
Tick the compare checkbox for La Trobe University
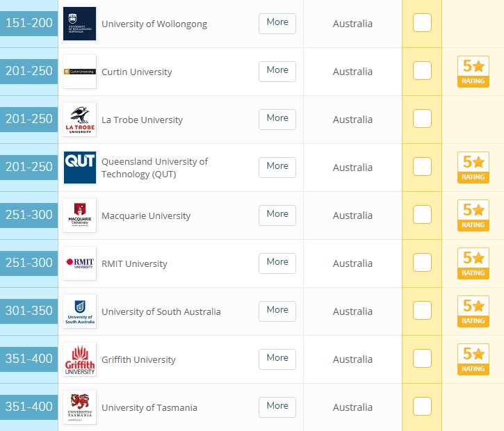coord(422,119)
